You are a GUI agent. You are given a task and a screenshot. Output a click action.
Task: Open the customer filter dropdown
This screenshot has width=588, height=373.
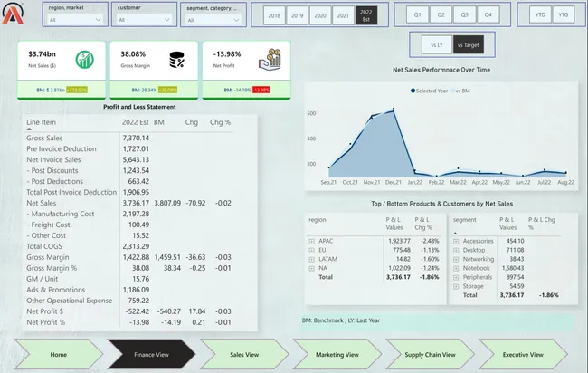tap(145, 20)
